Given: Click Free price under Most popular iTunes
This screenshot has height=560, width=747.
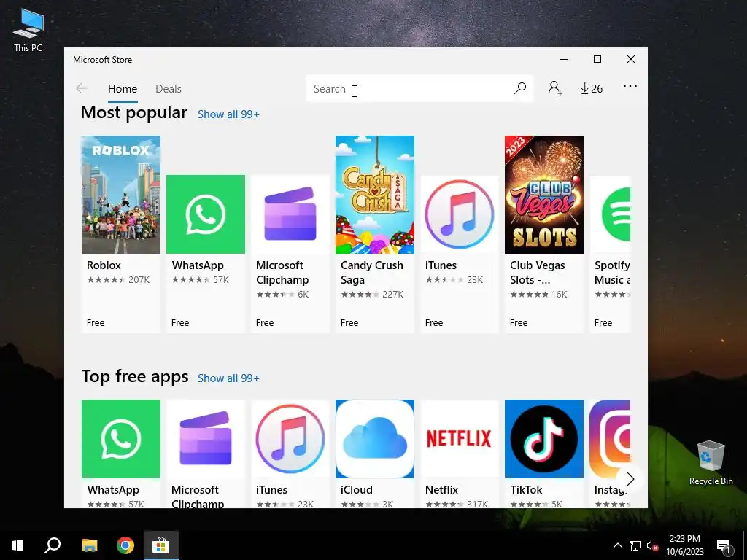Looking at the screenshot, I should coord(434,322).
